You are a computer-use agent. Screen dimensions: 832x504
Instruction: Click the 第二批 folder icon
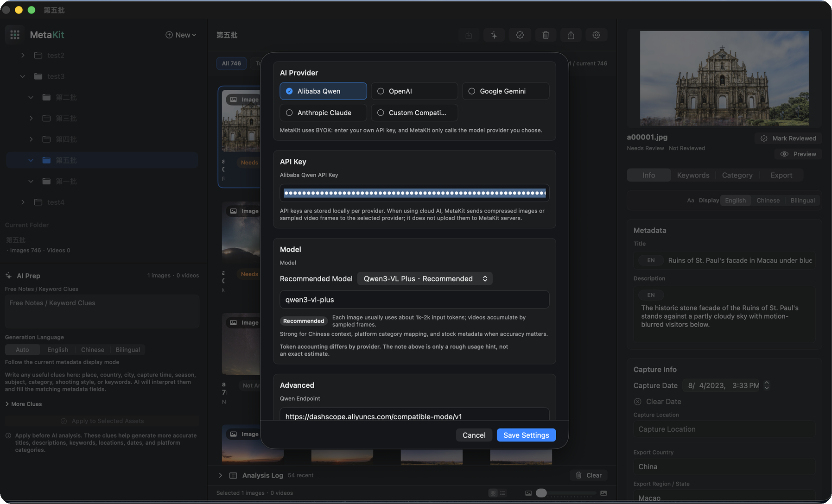tap(46, 97)
